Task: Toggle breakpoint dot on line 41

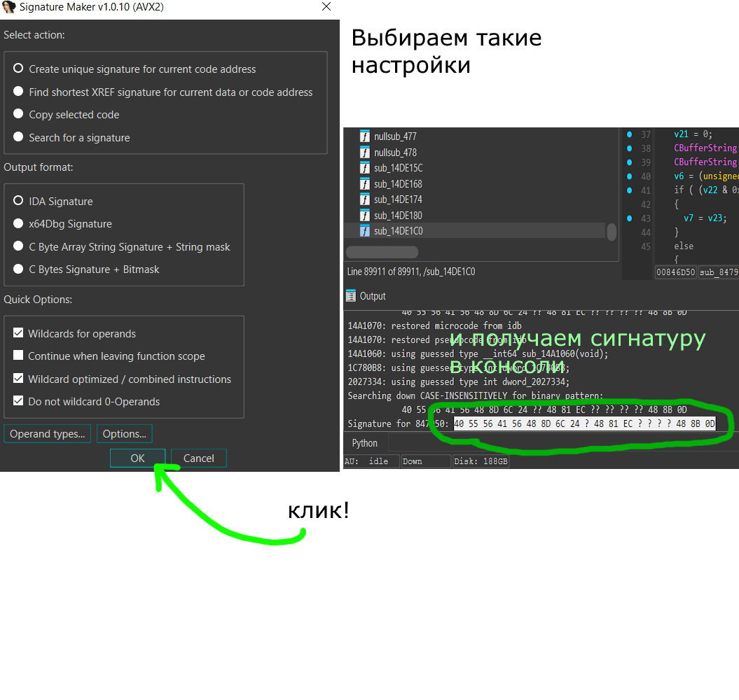Action: tap(629, 190)
